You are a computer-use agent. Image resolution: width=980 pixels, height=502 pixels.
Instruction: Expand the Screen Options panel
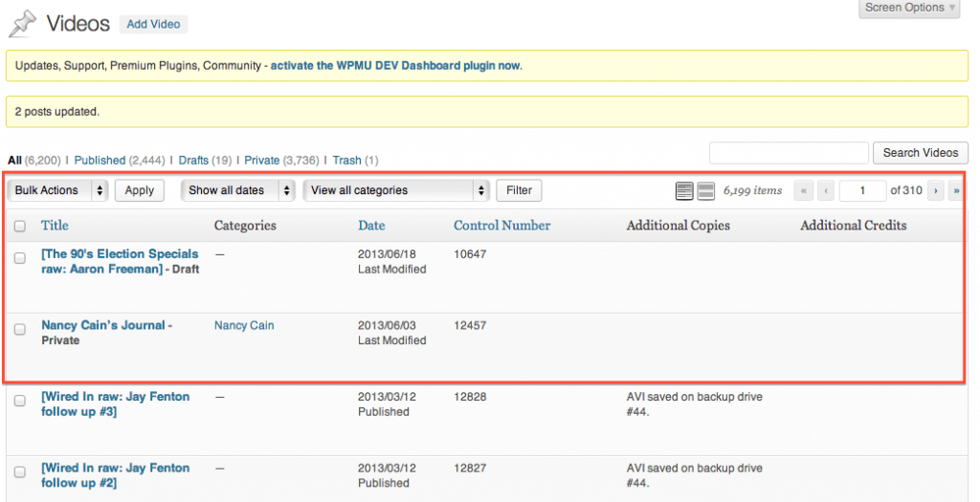[x=910, y=8]
